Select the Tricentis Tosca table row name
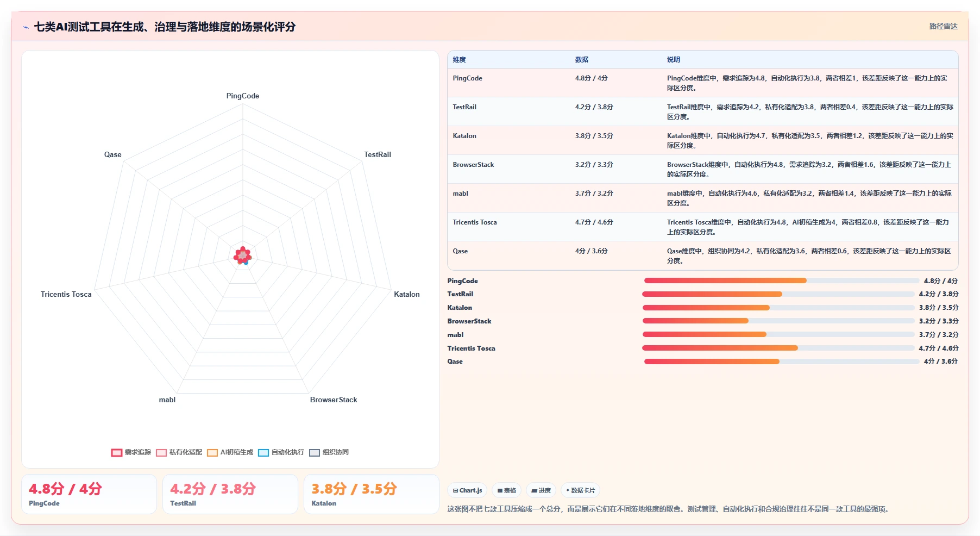Image resolution: width=980 pixels, height=536 pixels. pos(475,222)
